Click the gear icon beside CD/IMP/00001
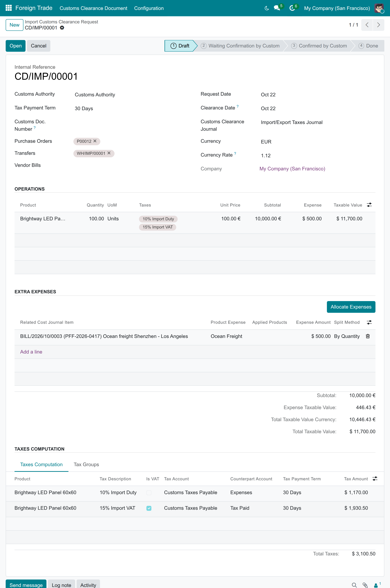 (62, 28)
